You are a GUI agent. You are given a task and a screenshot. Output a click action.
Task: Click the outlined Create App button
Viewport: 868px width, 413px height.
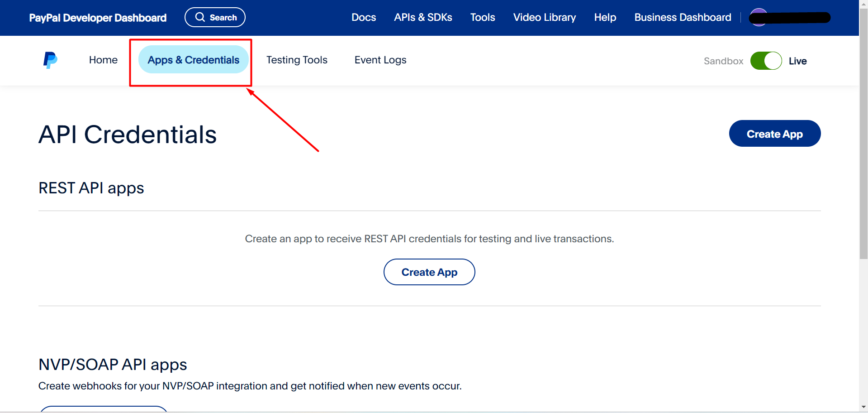coord(429,272)
